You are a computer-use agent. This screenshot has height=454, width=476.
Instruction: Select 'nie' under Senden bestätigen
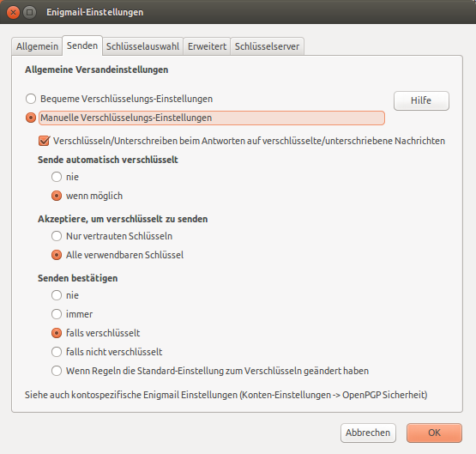pos(57,295)
